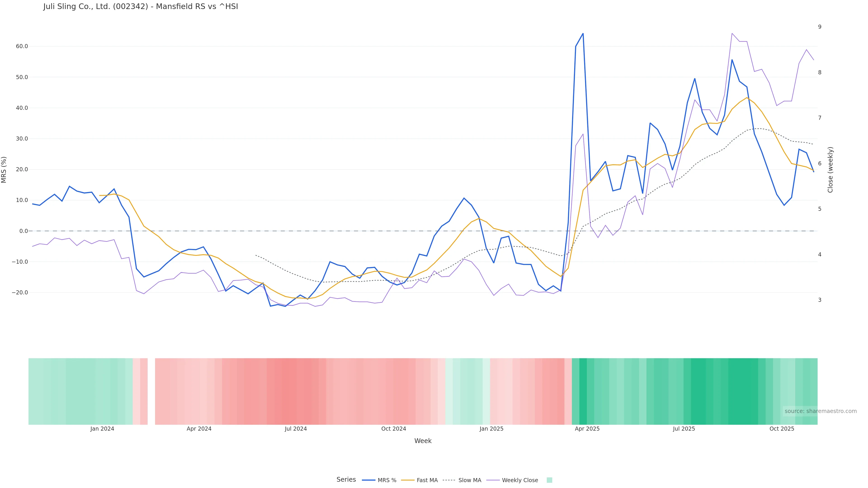The height and width of the screenshot is (488, 868).
Task: Click the chart title Juli Sling Co., Ltd.
Action: pos(141,7)
